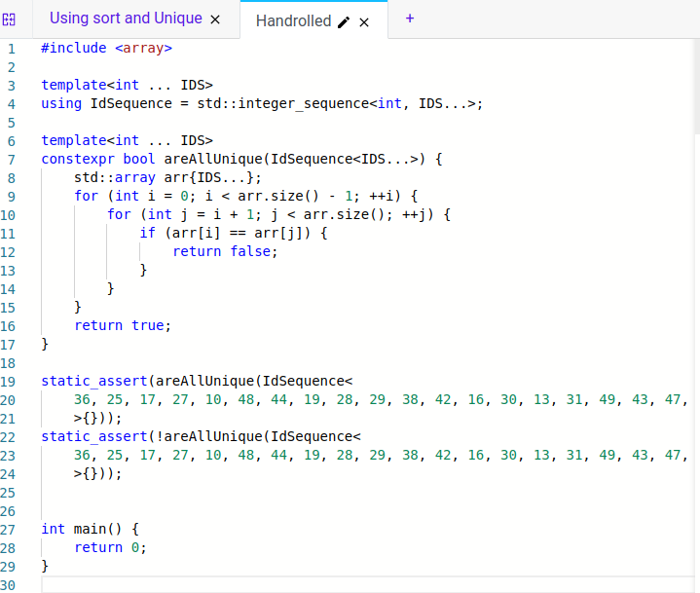Screen dimensions: 700x593
Task: Close the 'Using sort and Unique' tab
Action: [x=215, y=19]
